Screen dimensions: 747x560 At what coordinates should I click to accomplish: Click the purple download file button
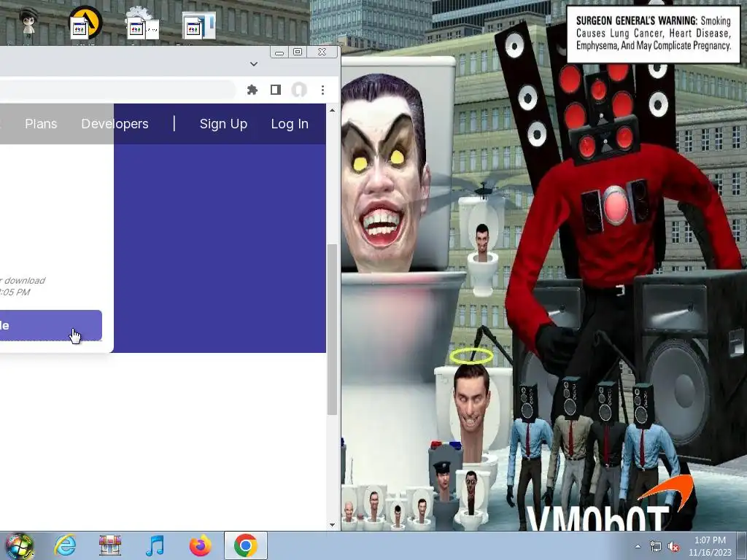(x=50, y=326)
